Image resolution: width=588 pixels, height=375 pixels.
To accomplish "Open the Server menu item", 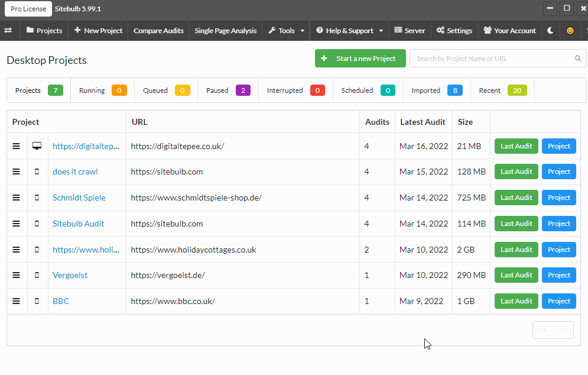I will click(410, 31).
